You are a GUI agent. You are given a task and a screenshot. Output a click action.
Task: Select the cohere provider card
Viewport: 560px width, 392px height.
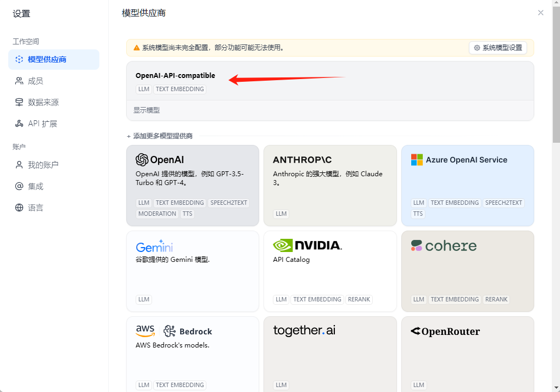[x=468, y=271]
